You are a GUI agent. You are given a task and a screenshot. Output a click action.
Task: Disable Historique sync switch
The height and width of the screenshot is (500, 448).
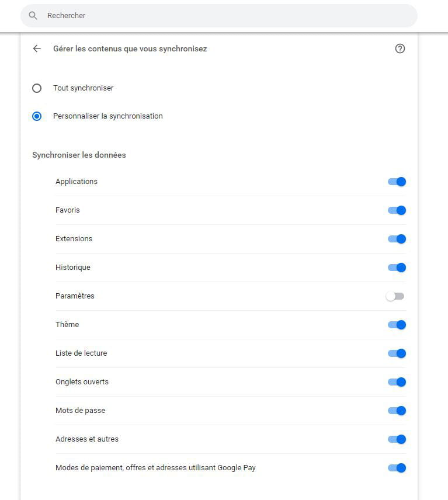(397, 268)
